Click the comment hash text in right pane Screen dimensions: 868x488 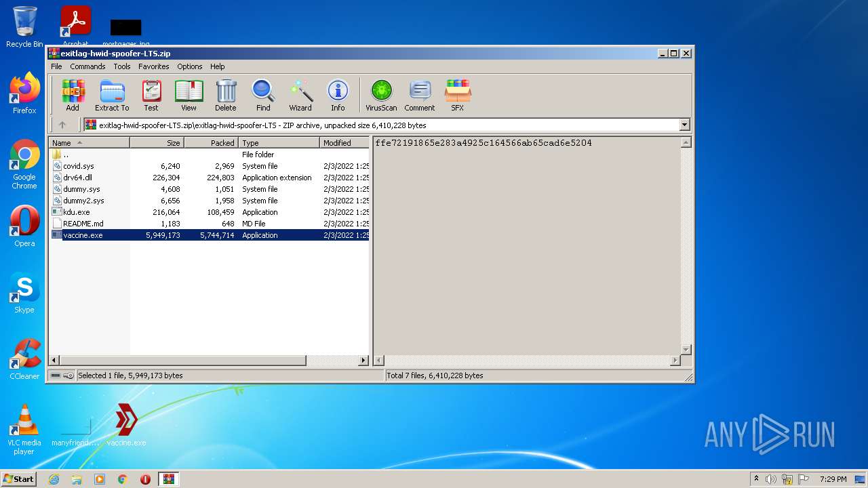[x=484, y=143]
